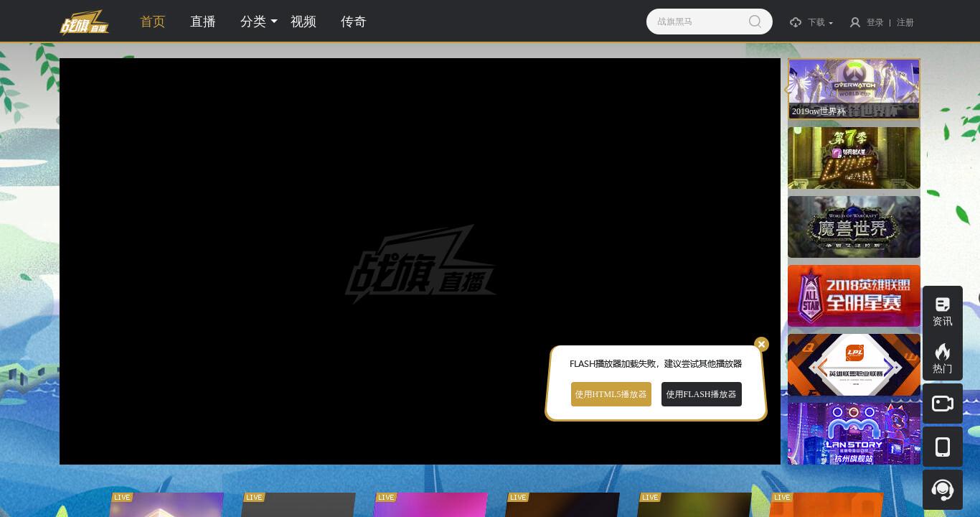The width and height of the screenshot is (980, 517).
Task: Click the customer service headset icon
Action: pos(943,490)
